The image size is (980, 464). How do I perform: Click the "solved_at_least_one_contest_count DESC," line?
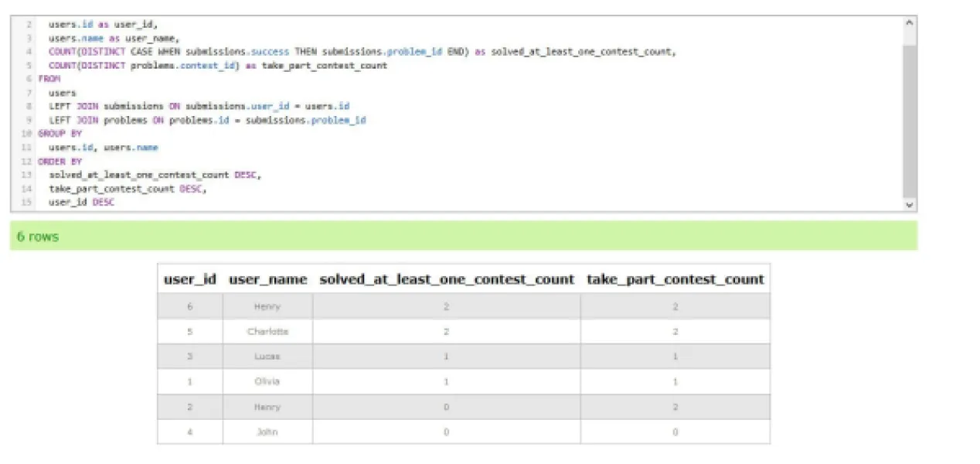point(155,175)
